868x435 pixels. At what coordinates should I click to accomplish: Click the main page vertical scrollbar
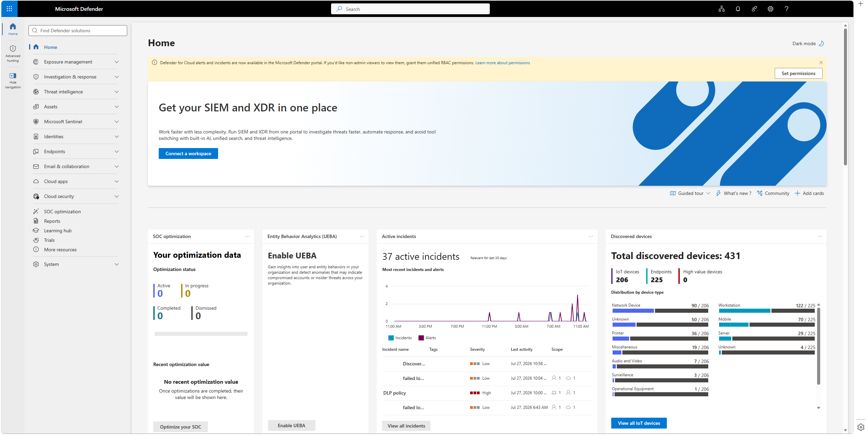tap(846, 96)
